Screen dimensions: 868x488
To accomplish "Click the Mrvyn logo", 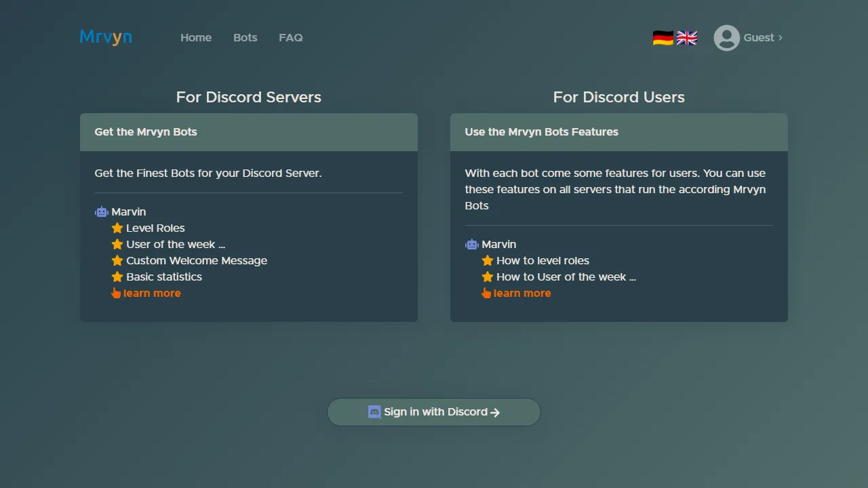I will point(105,37).
